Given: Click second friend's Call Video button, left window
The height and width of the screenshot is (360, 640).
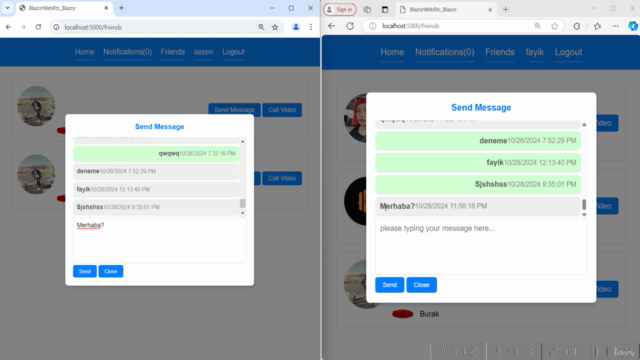Looking at the screenshot, I should [x=282, y=178].
